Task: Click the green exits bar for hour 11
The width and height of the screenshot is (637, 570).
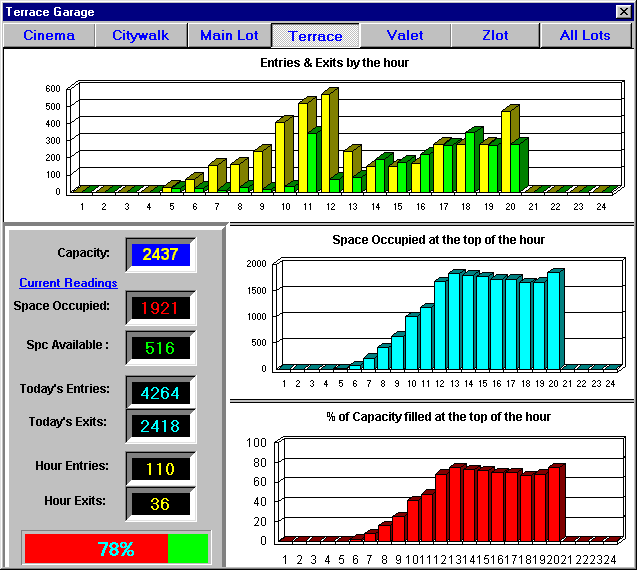Action: [x=312, y=163]
